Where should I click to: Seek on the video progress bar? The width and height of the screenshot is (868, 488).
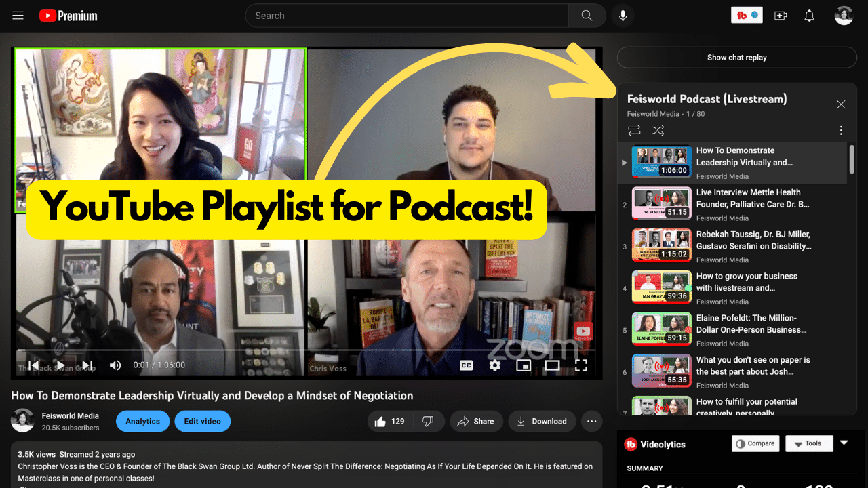pyautogui.click(x=307, y=351)
